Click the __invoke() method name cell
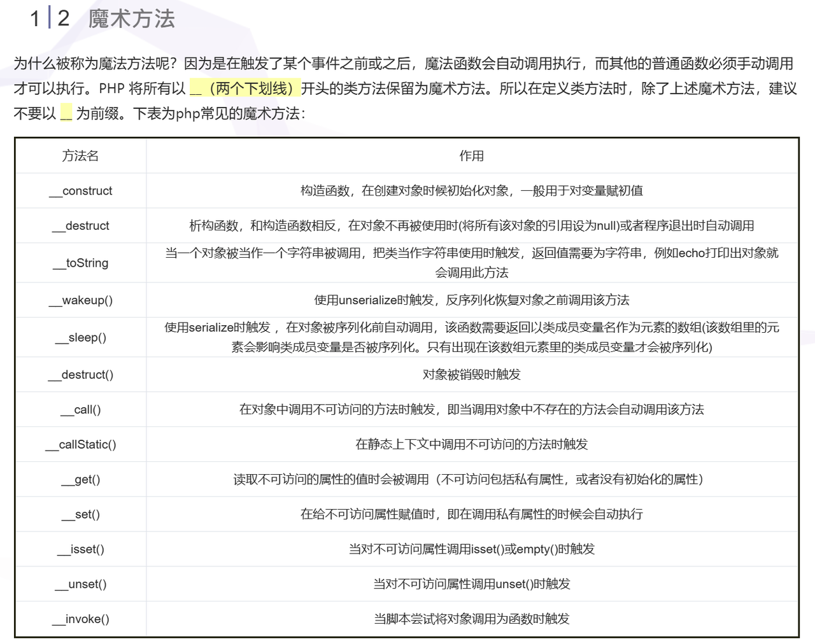 coord(80,619)
